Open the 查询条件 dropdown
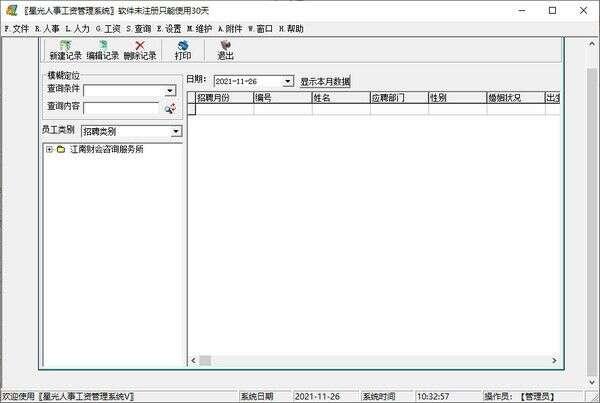 pos(170,91)
